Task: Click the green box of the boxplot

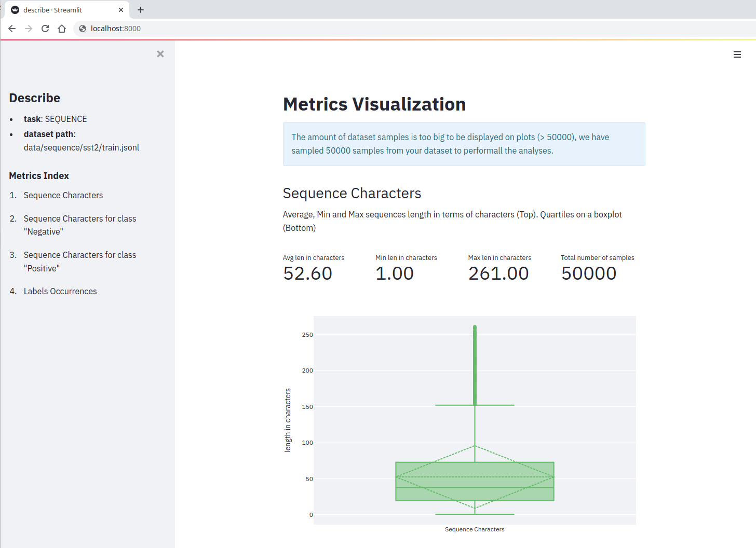Action: point(475,481)
